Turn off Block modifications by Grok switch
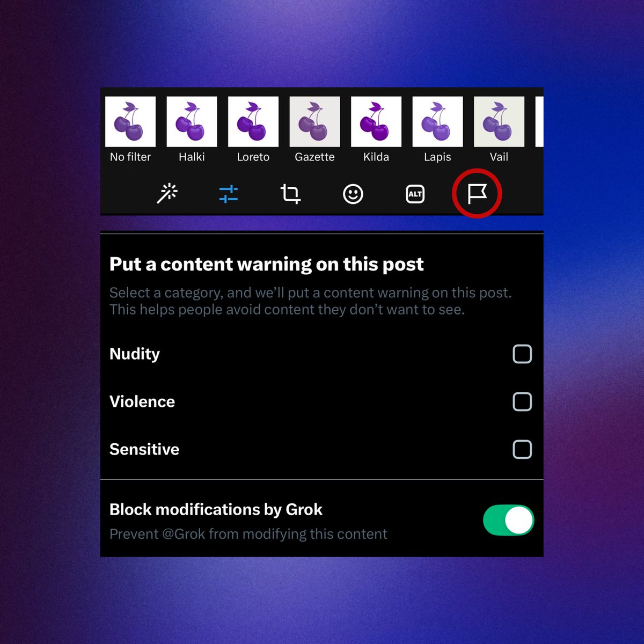This screenshot has width=644, height=644. pyautogui.click(x=508, y=520)
